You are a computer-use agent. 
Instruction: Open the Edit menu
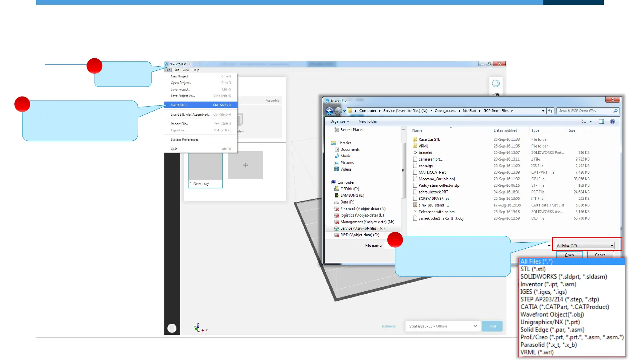(176, 70)
